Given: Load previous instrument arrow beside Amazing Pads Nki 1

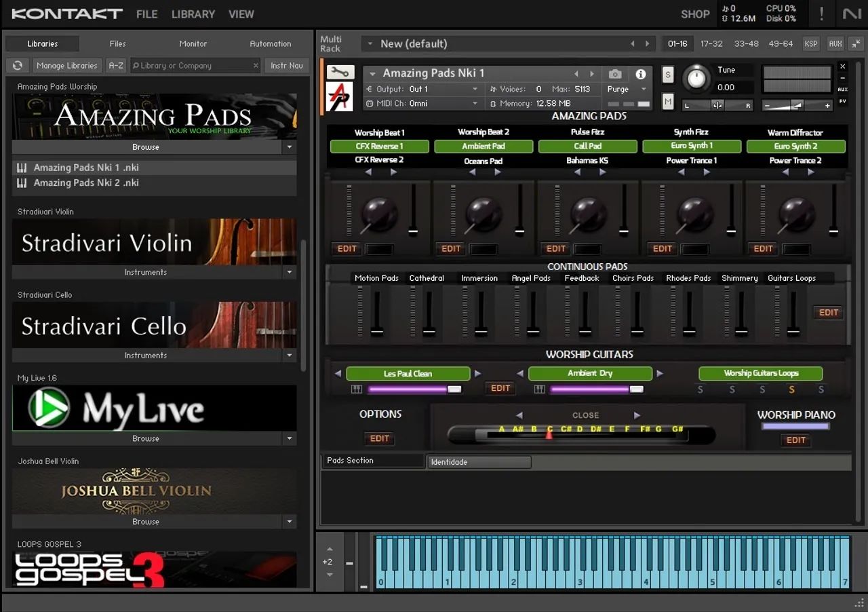Looking at the screenshot, I should pyautogui.click(x=577, y=73).
